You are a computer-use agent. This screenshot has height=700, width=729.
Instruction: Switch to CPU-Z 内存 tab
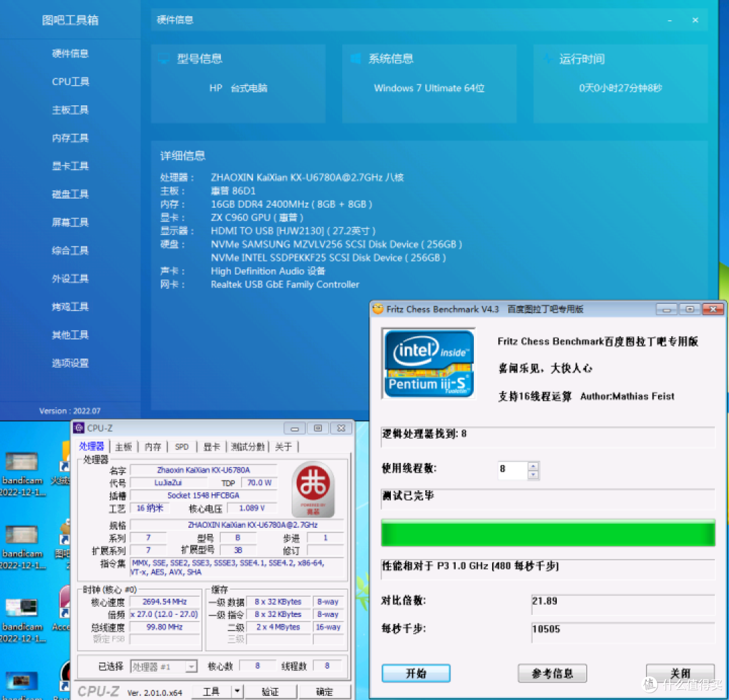coord(153,447)
